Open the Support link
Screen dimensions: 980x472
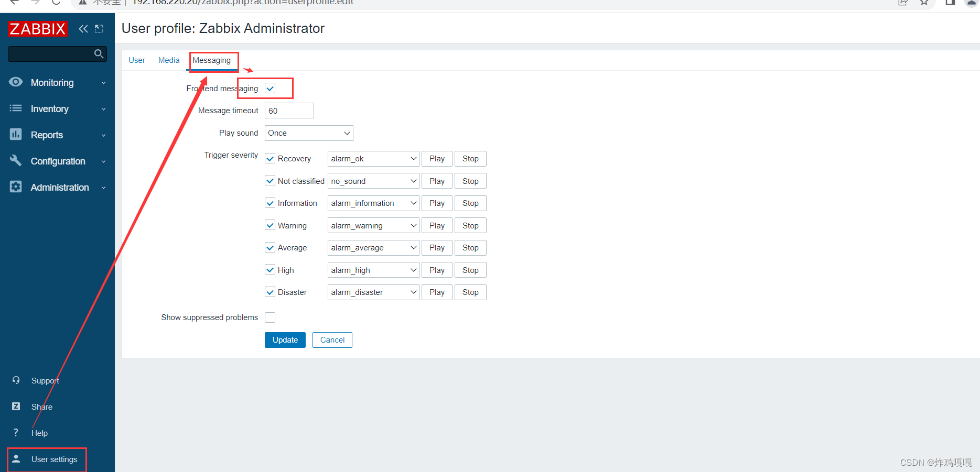[45, 381]
